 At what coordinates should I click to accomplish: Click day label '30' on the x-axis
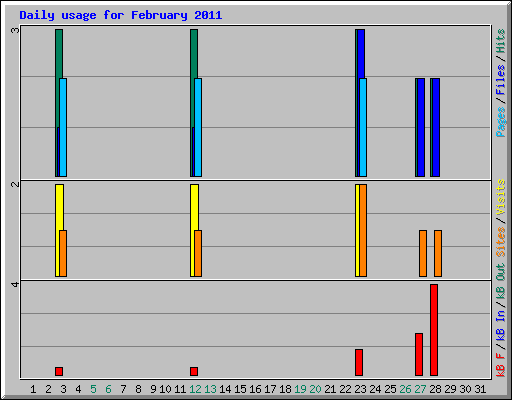point(465,389)
